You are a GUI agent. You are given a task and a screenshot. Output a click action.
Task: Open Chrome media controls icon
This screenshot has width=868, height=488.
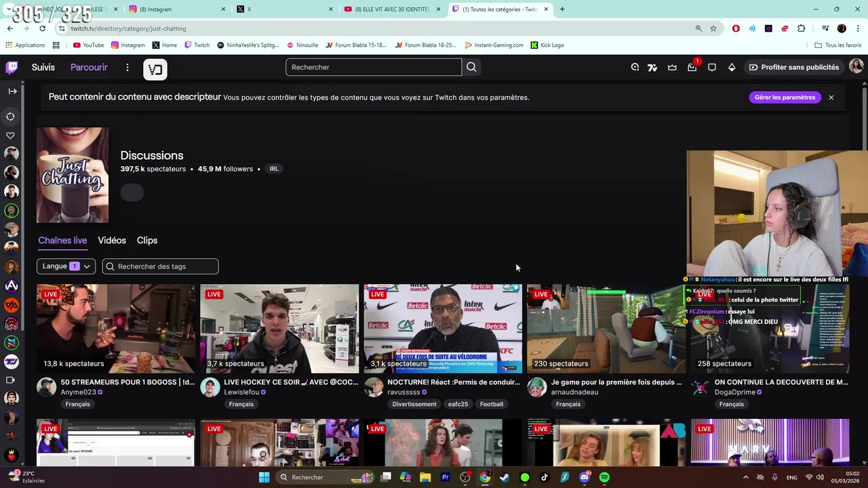[x=825, y=28]
